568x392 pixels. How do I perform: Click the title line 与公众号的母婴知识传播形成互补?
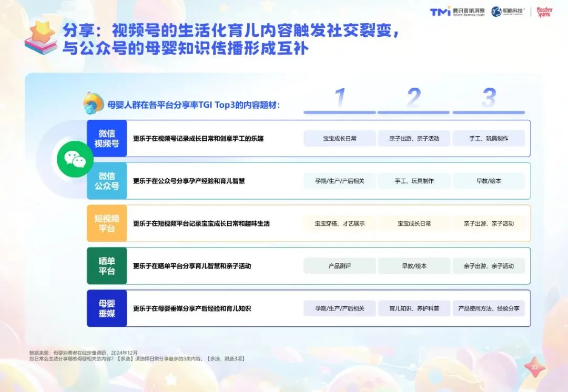click(x=186, y=48)
